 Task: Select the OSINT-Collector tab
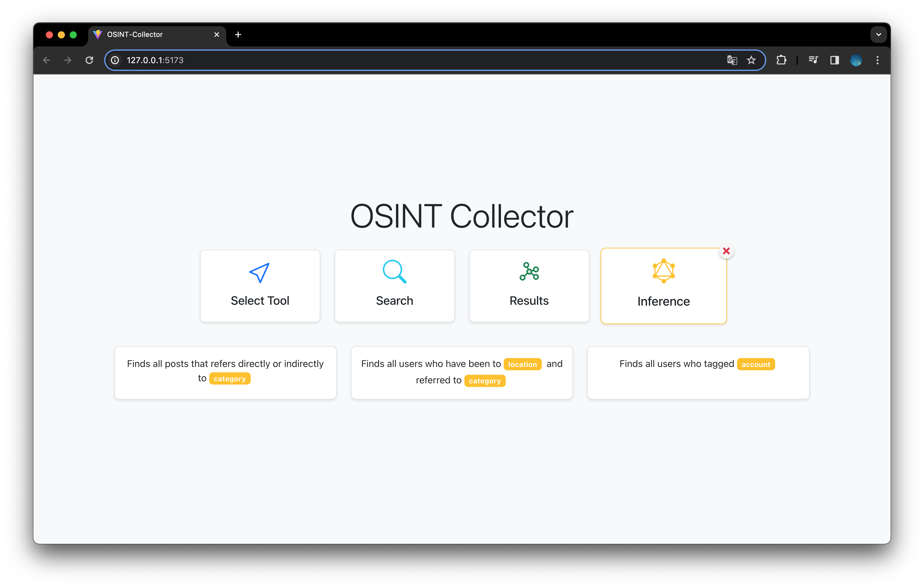pyautogui.click(x=157, y=35)
